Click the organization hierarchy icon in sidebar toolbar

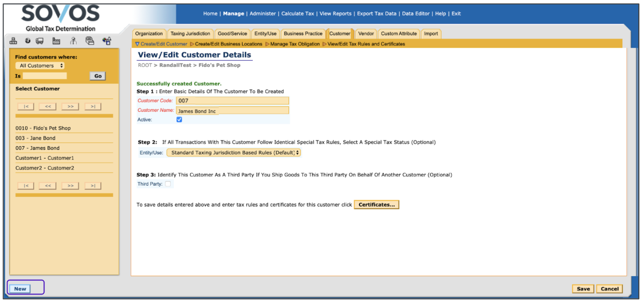[x=14, y=41]
